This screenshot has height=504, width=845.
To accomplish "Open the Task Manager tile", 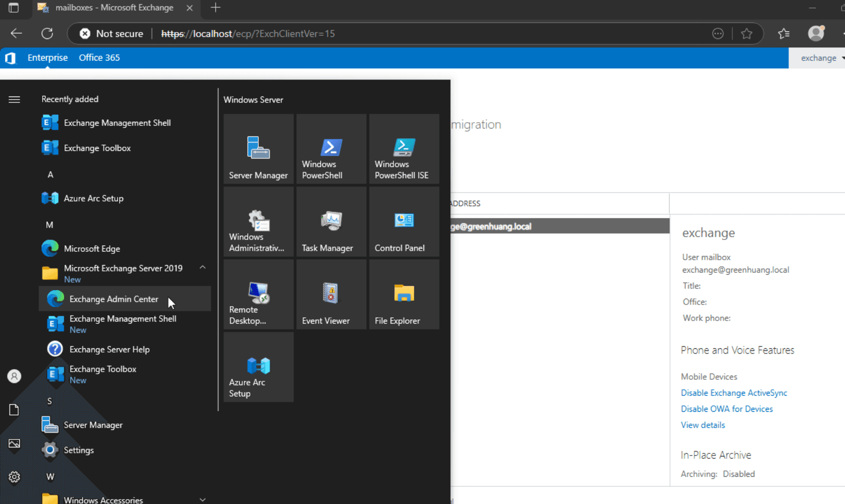I will 331,221.
